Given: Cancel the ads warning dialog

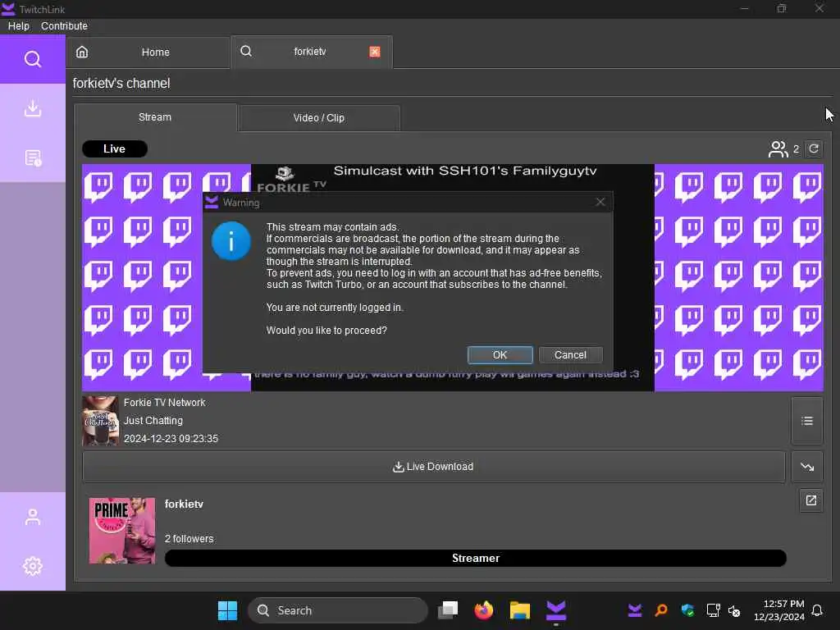Looking at the screenshot, I should 571,354.
